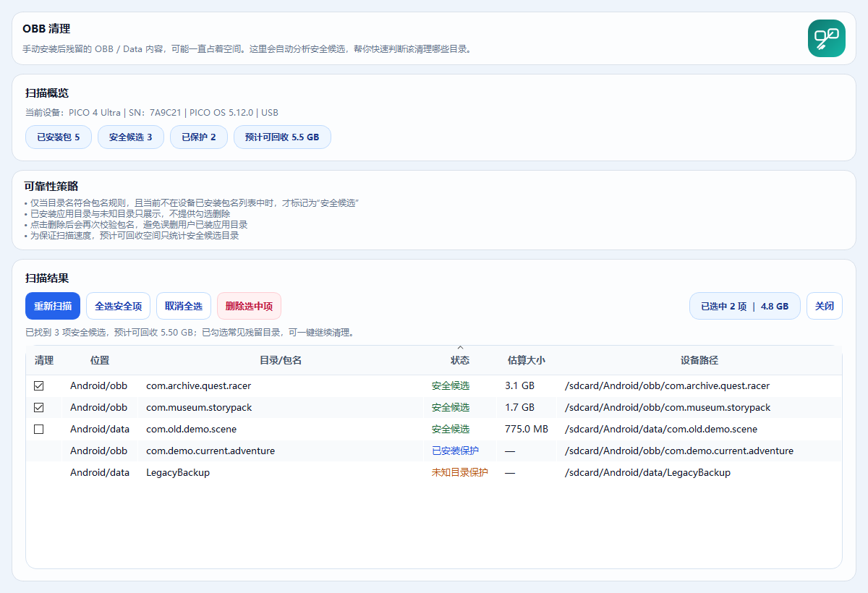
Task: Click the 安全候选 3 badge
Action: point(131,137)
